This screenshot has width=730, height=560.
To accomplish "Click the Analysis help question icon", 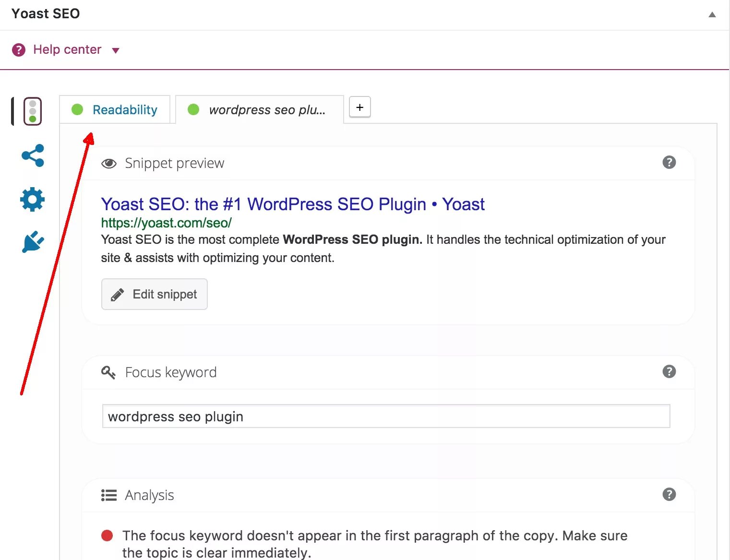I will coord(669,494).
